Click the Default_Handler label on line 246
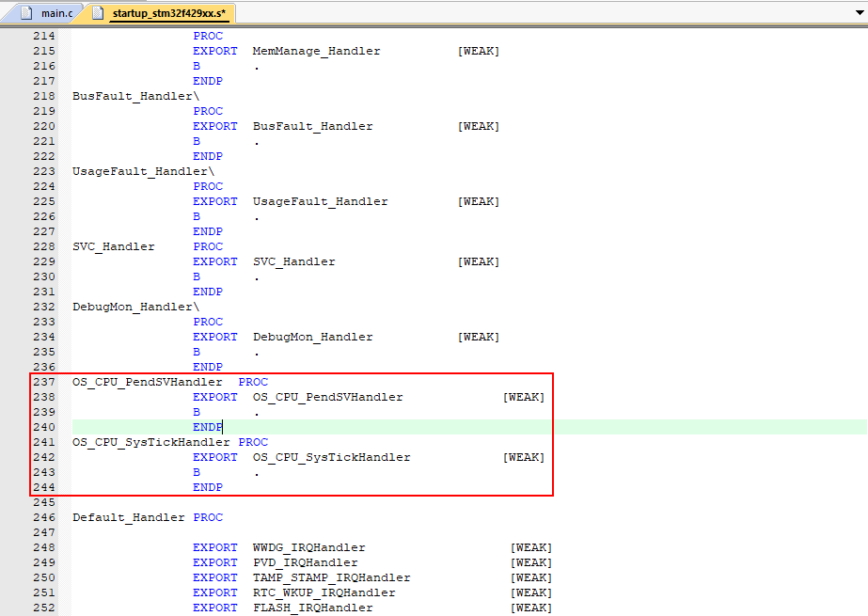 [x=129, y=517]
